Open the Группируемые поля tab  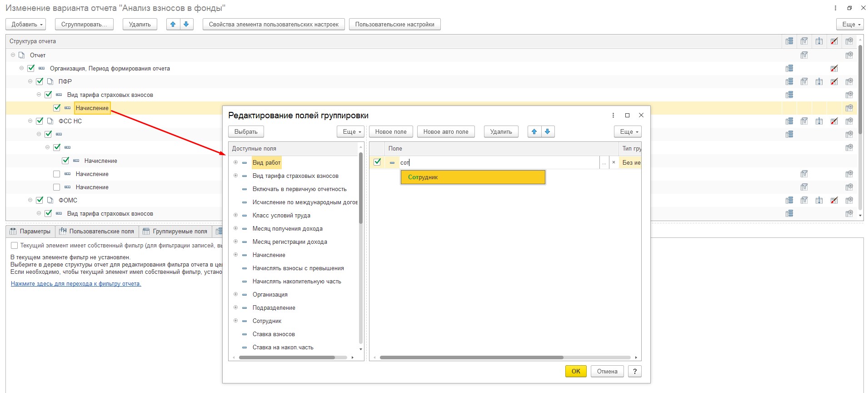click(175, 232)
